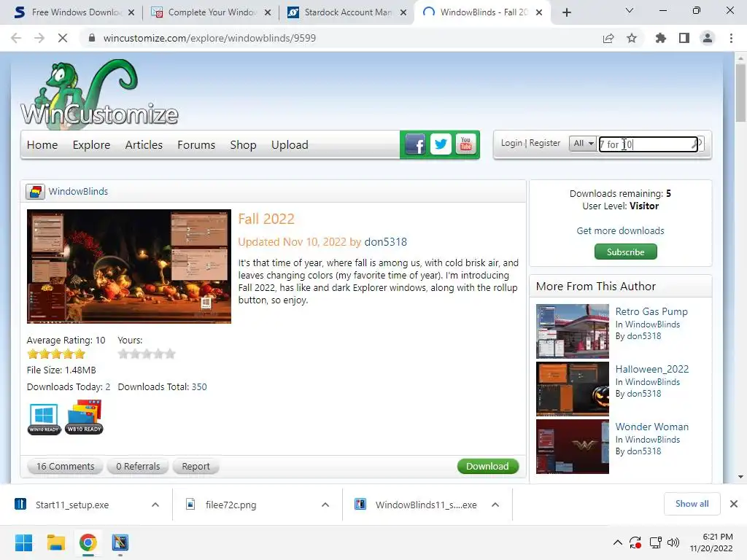Image resolution: width=747 pixels, height=560 pixels.
Task: Open Windows Start menu
Action: pyautogui.click(x=24, y=542)
